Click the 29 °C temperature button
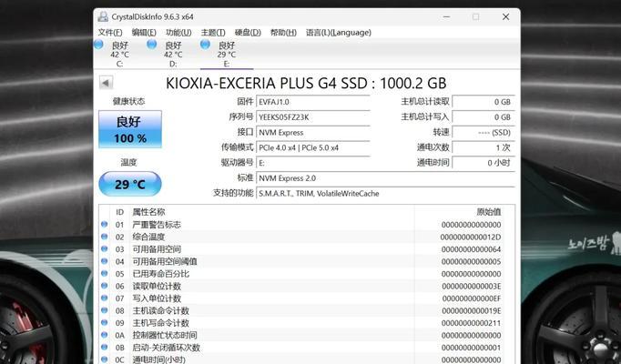 click(130, 184)
